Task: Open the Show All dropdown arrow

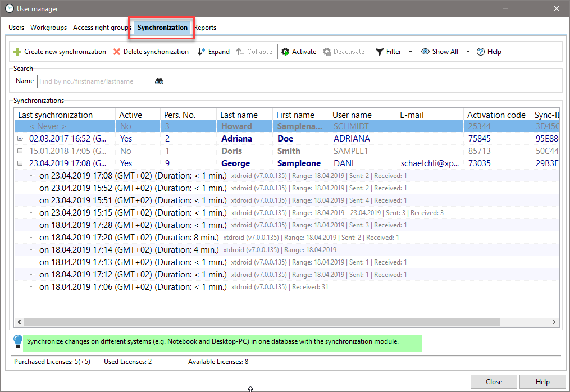Action: 467,52
